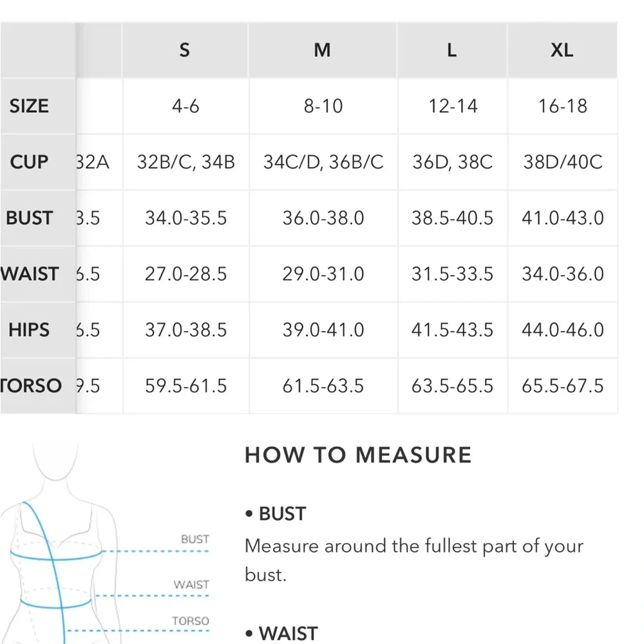The height and width of the screenshot is (644, 644).
Task: Select the 31.5-33.5 waist measurement cell
Action: (x=452, y=274)
